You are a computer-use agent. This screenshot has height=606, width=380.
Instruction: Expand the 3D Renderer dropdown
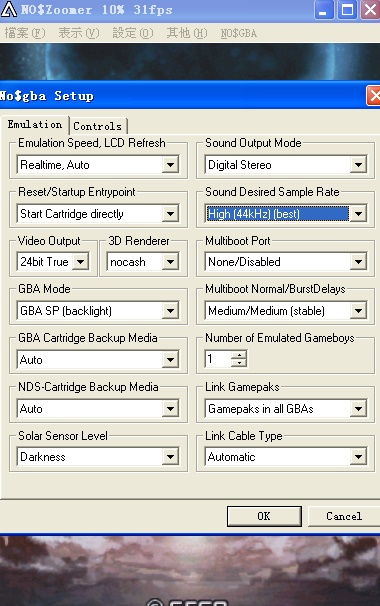coord(170,262)
